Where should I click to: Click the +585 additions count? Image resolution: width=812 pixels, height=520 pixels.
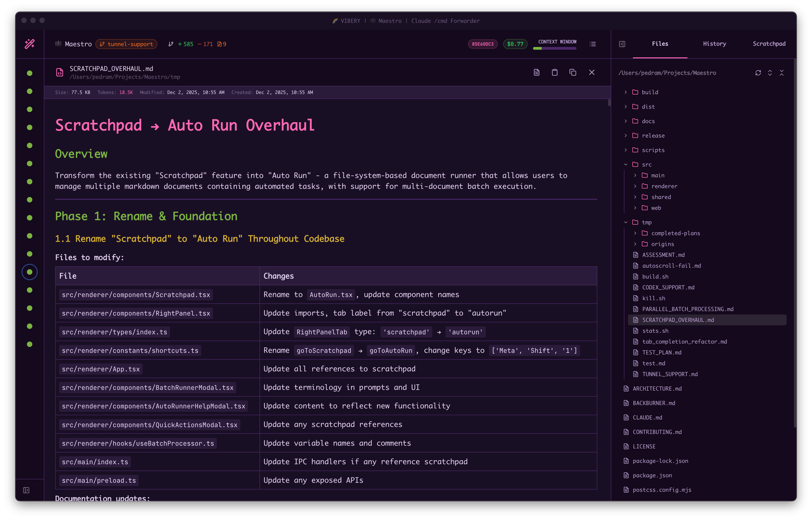185,44
